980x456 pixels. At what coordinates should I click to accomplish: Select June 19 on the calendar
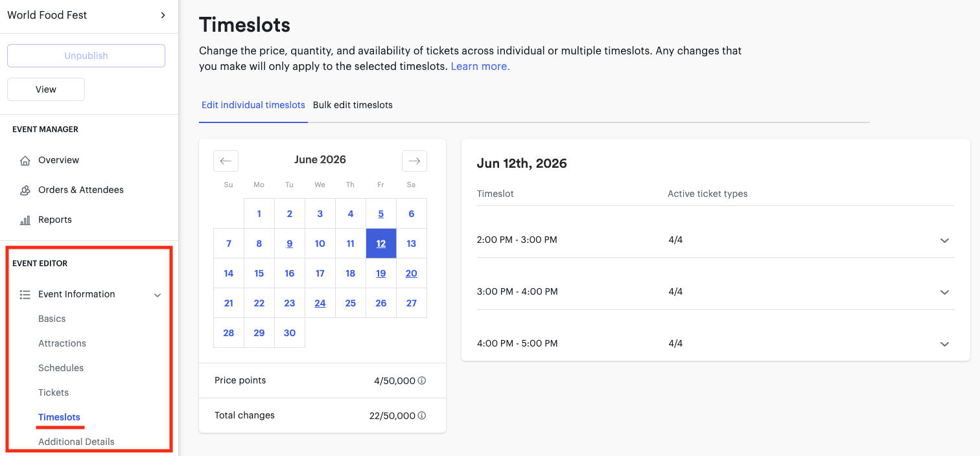pos(381,273)
